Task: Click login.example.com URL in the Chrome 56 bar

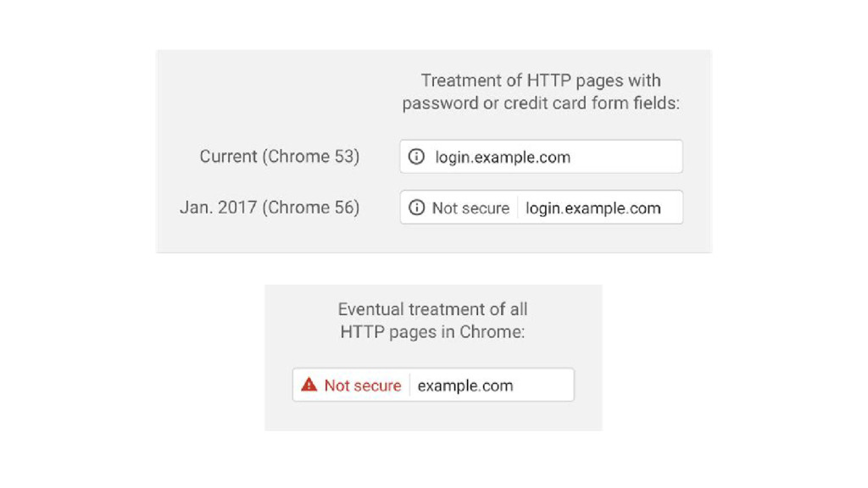Action: [593, 208]
